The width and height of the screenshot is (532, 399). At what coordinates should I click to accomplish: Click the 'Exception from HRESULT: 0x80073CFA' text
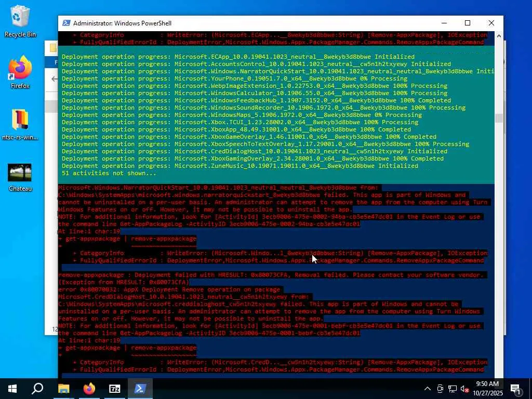pos(124,282)
